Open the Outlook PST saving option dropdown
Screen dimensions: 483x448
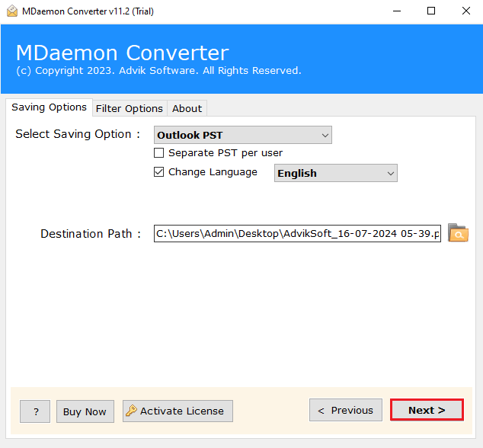tap(243, 135)
